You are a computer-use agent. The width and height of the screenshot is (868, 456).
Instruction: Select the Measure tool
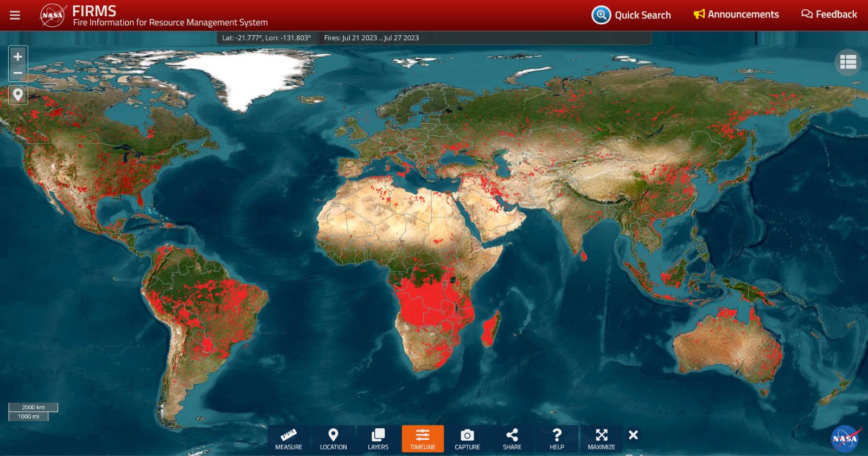[289, 439]
